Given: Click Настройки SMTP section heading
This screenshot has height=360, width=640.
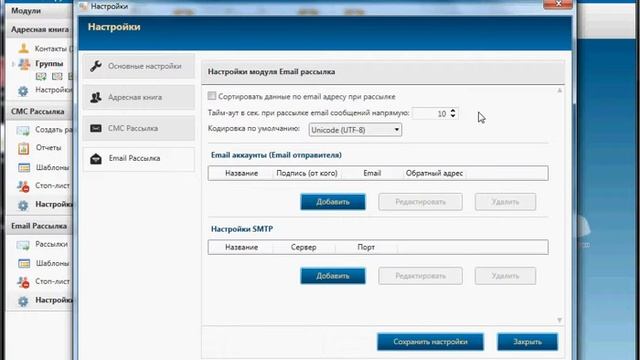Looking at the screenshot, I should click(x=242, y=229).
